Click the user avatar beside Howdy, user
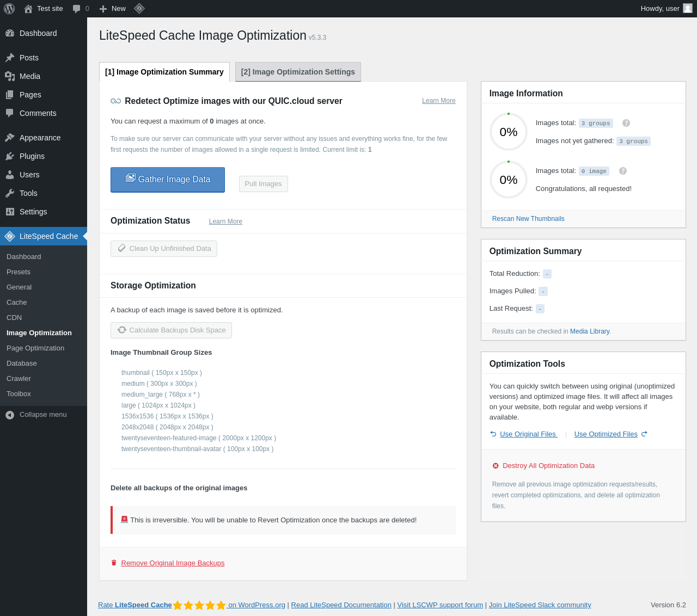 (688, 8)
